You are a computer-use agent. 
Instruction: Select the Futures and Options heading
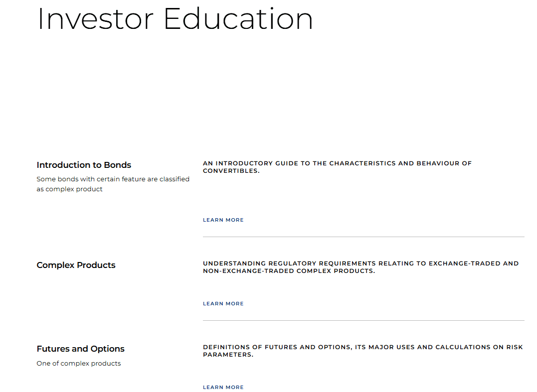pos(80,349)
